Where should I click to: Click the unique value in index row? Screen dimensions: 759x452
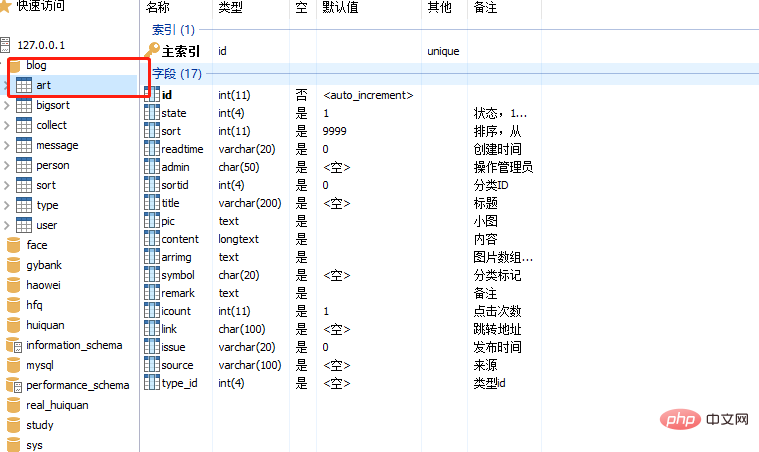pos(443,51)
